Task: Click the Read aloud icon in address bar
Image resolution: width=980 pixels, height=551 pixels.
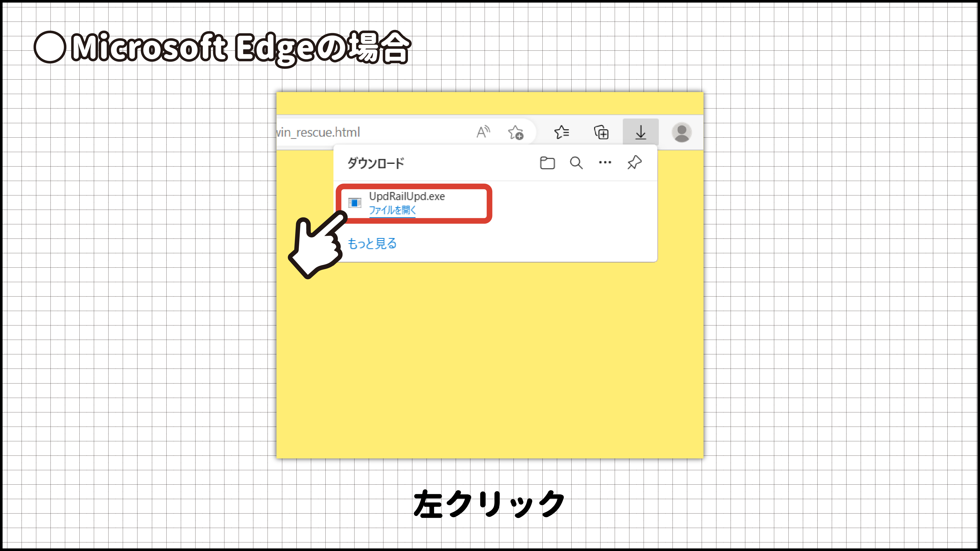Action: click(x=483, y=132)
